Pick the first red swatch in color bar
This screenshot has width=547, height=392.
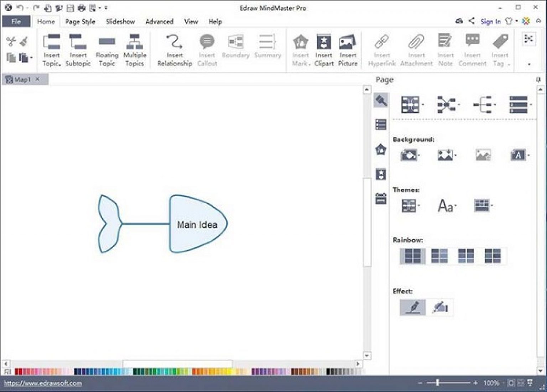(16, 372)
